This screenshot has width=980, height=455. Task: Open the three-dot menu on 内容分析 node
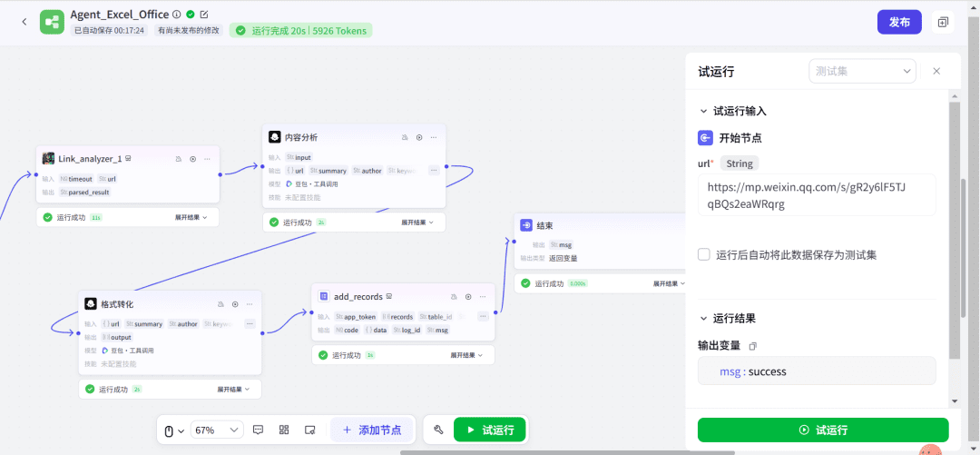tap(433, 137)
